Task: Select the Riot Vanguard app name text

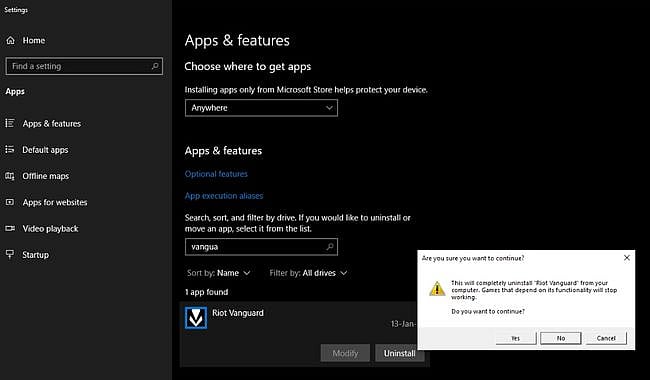Action: (238, 313)
